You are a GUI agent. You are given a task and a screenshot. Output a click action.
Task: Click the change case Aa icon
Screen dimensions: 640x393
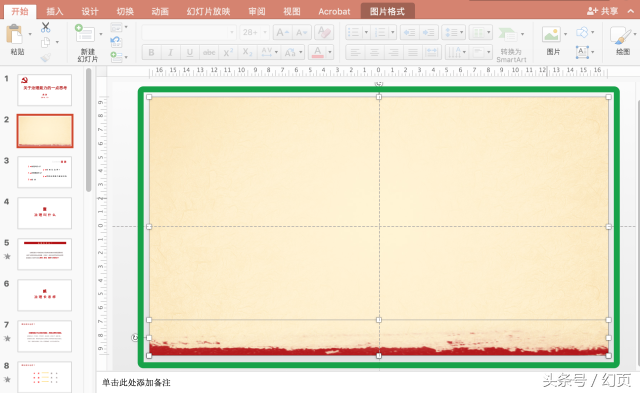coord(290,52)
